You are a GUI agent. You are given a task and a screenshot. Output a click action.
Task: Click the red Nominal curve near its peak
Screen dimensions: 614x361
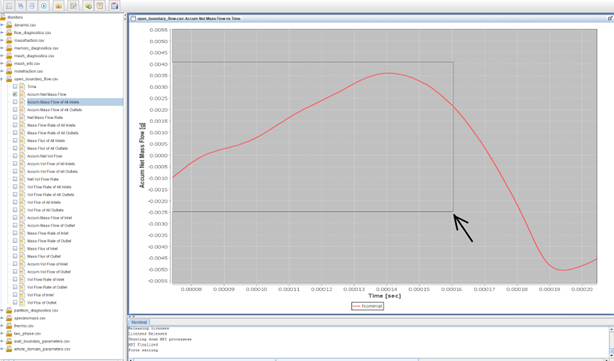click(x=388, y=73)
